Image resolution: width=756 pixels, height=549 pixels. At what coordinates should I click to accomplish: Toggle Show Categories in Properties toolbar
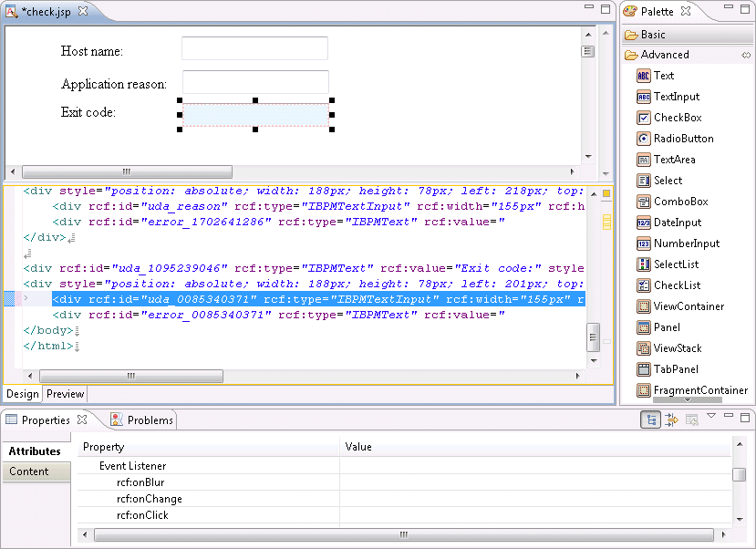(651, 420)
